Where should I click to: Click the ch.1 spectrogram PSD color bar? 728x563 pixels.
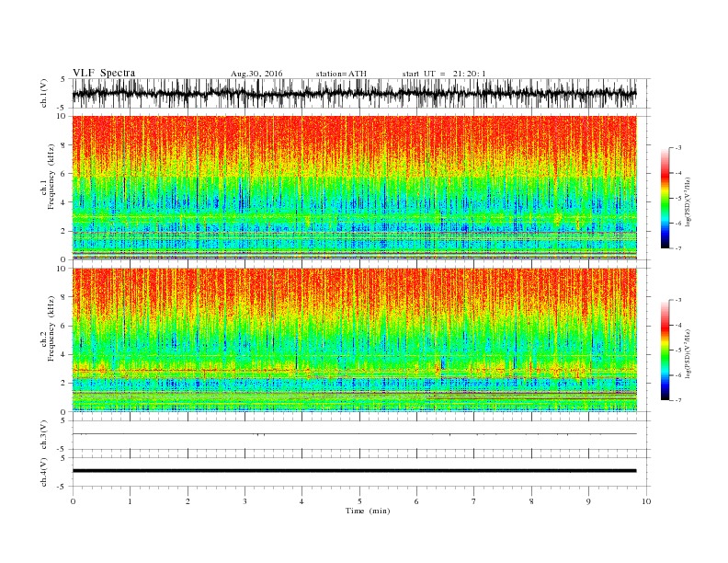click(x=665, y=198)
